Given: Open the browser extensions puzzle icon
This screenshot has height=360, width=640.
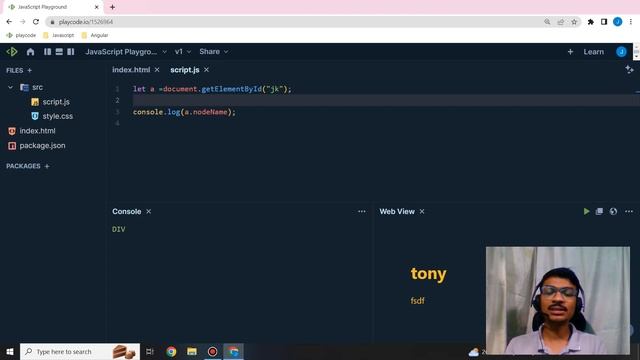Looking at the screenshot, I should click(591, 22).
